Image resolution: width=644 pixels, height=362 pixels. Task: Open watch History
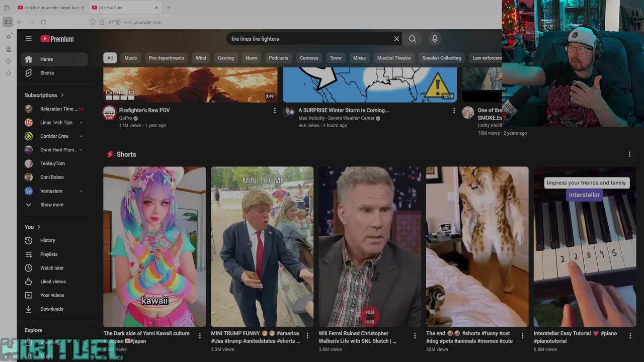tap(54, 240)
